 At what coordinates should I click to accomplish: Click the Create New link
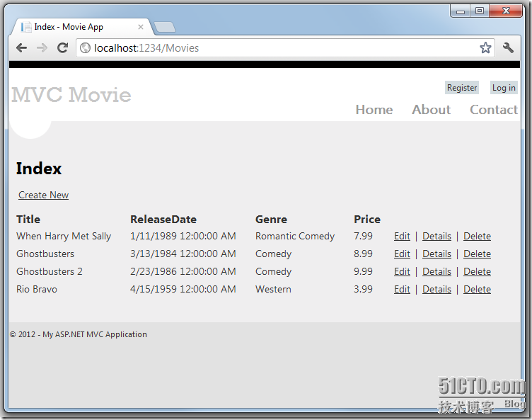coord(43,195)
